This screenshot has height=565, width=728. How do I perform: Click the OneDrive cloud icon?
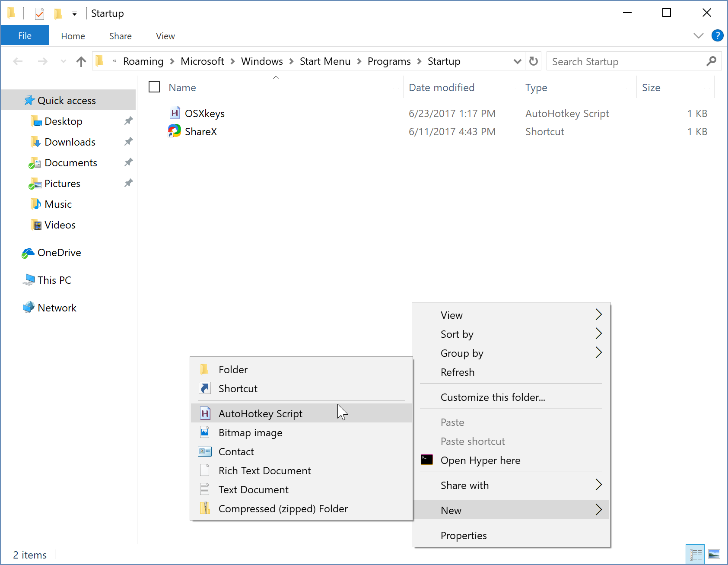(28, 253)
